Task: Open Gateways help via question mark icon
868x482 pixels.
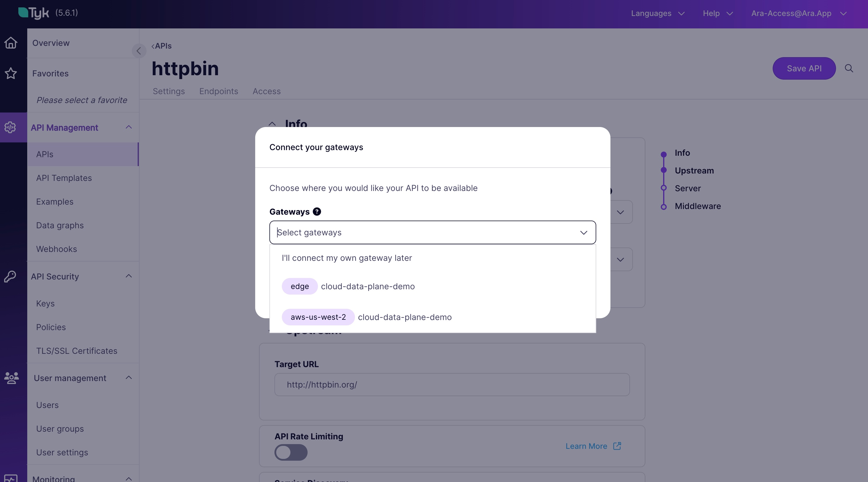Action: [316, 211]
